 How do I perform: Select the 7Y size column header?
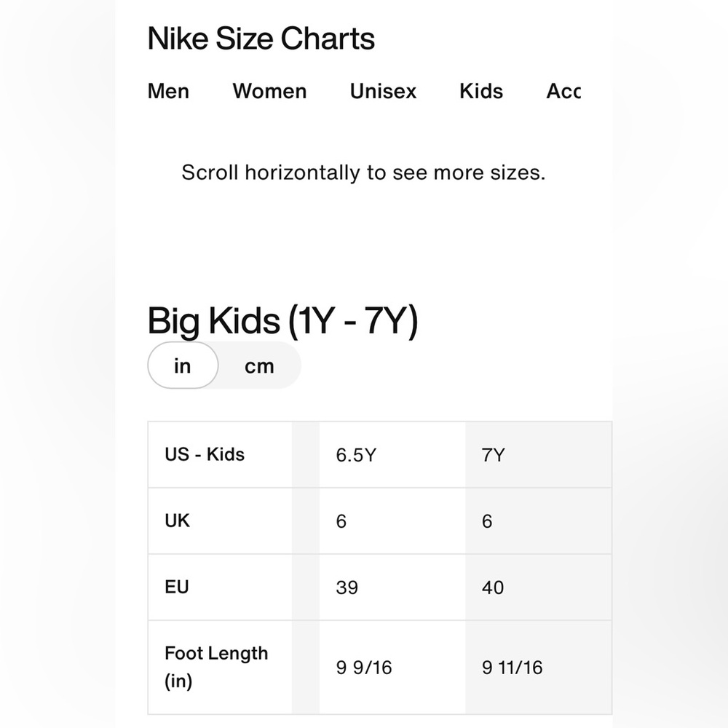pyautogui.click(x=495, y=454)
